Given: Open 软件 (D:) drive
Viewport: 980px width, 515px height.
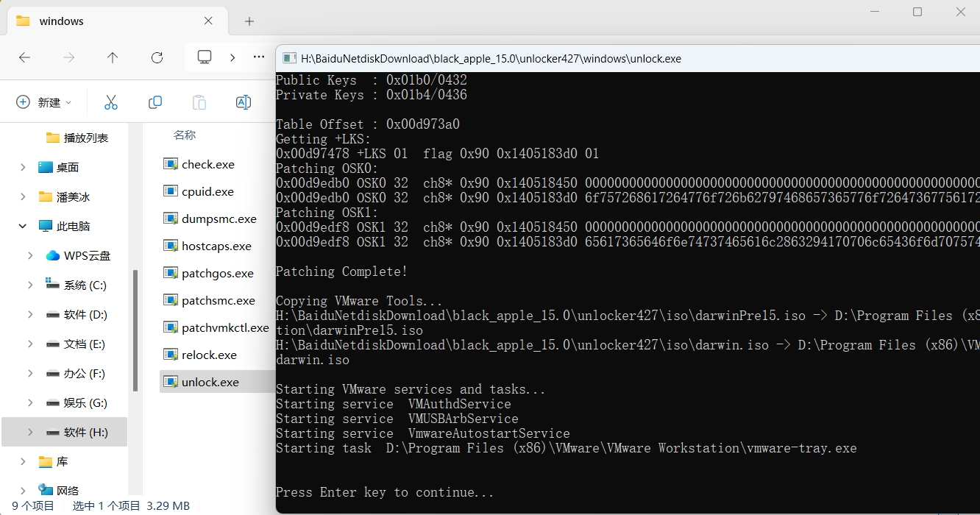Looking at the screenshot, I should [x=76, y=314].
